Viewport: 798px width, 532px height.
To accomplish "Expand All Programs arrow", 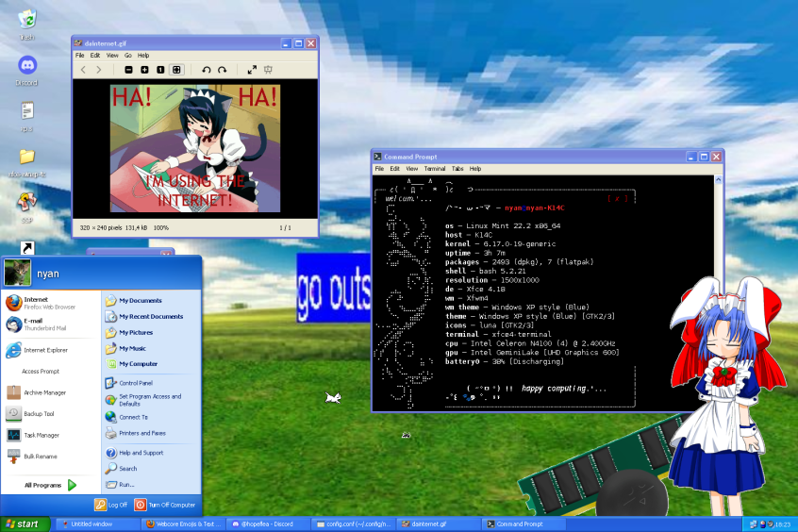I will tap(72, 485).
